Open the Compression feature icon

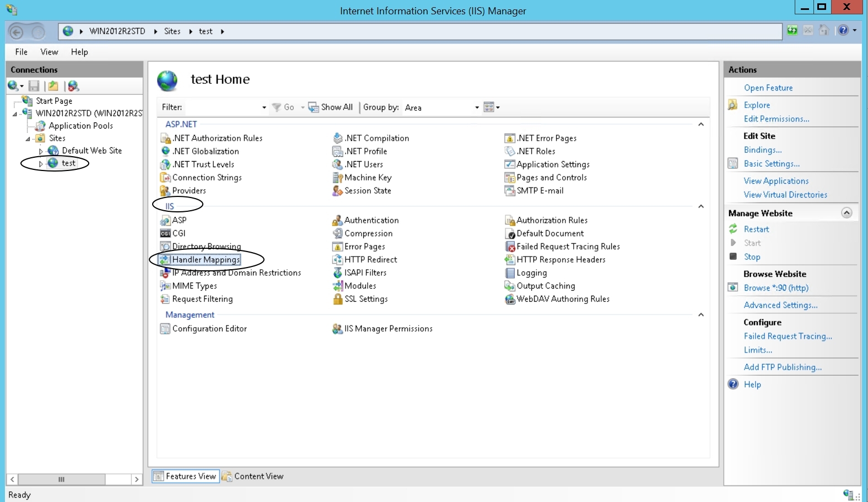[x=338, y=234]
